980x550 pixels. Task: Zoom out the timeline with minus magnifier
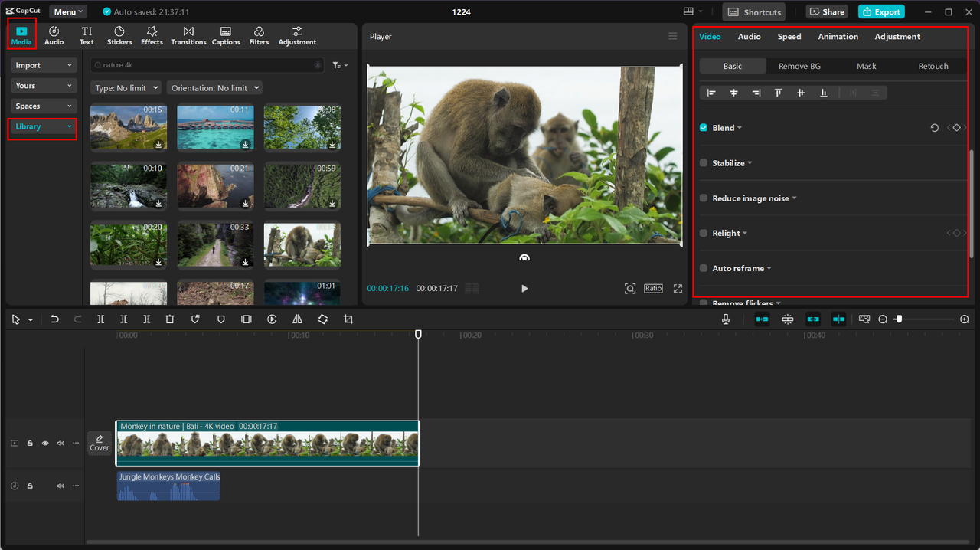pyautogui.click(x=883, y=319)
